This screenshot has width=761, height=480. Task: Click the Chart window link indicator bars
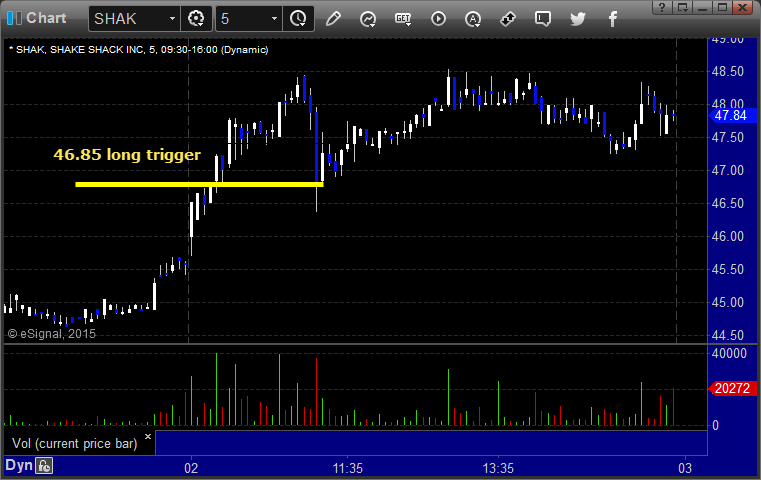tap(14, 18)
